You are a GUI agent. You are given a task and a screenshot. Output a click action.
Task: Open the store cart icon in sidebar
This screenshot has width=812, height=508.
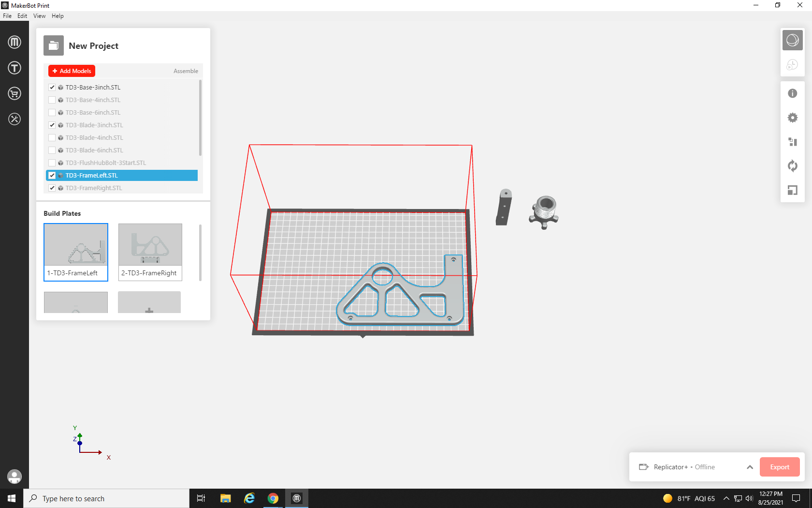pyautogui.click(x=14, y=93)
